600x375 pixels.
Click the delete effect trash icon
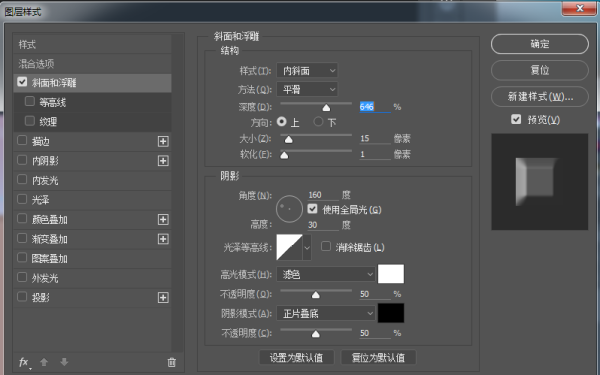coord(172,362)
